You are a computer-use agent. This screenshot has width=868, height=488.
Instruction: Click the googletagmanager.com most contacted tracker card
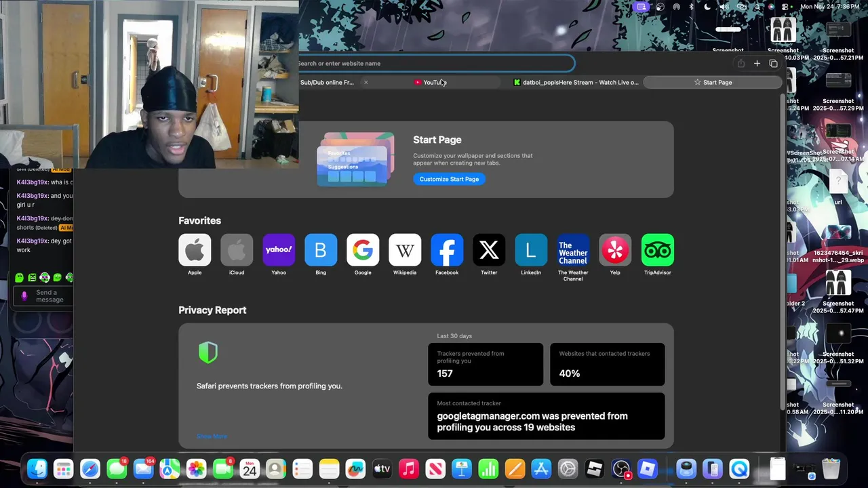click(546, 416)
